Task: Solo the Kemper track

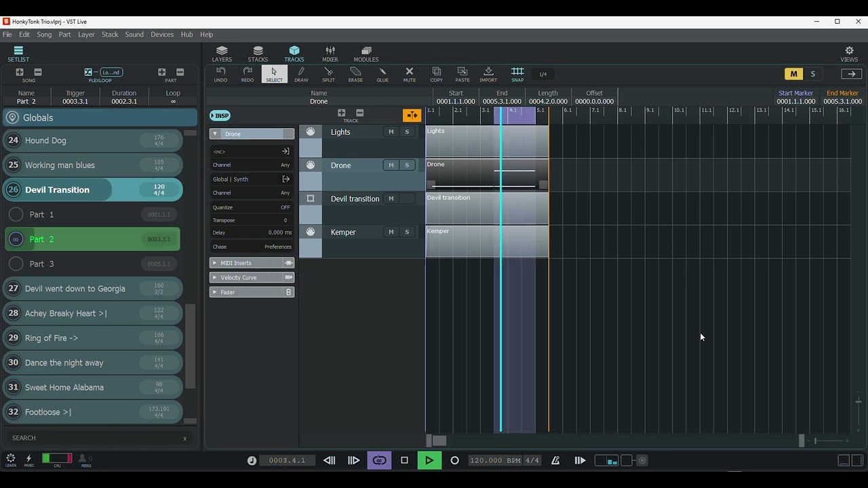Action: pyautogui.click(x=407, y=232)
